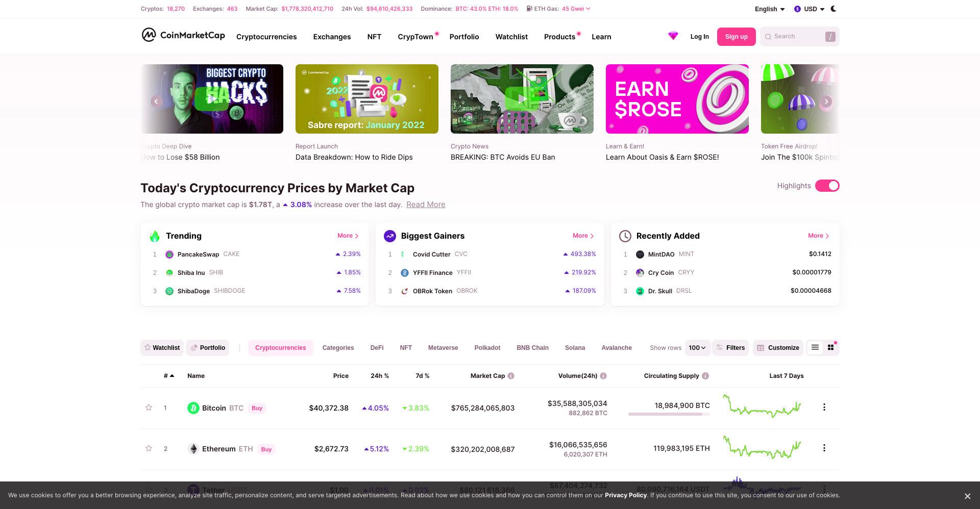Click Circulating Supply info icon
The height and width of the screenshot is (509, 980).
tap(705, 376)
